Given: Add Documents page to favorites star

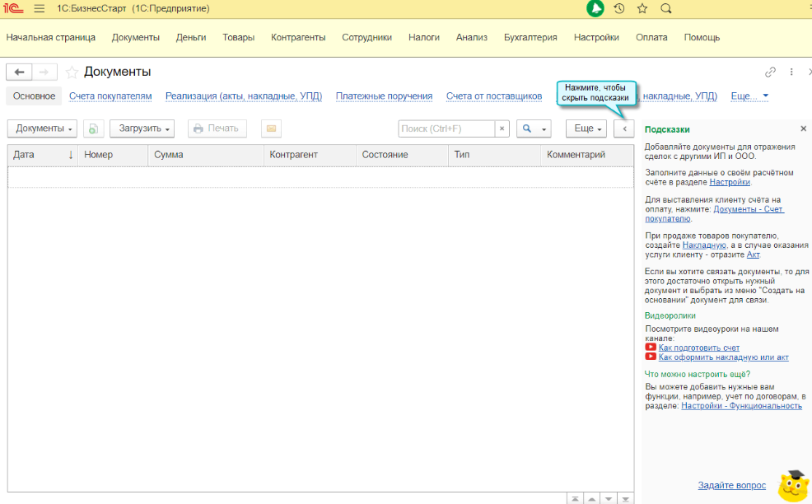Looking at the screenshot, I should pyautogui.click(x=72, y=72).
